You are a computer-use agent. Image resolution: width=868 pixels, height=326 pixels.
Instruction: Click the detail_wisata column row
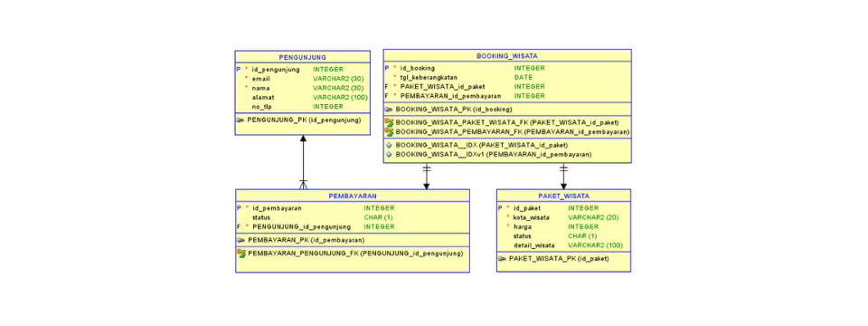(x=563, y=245)
